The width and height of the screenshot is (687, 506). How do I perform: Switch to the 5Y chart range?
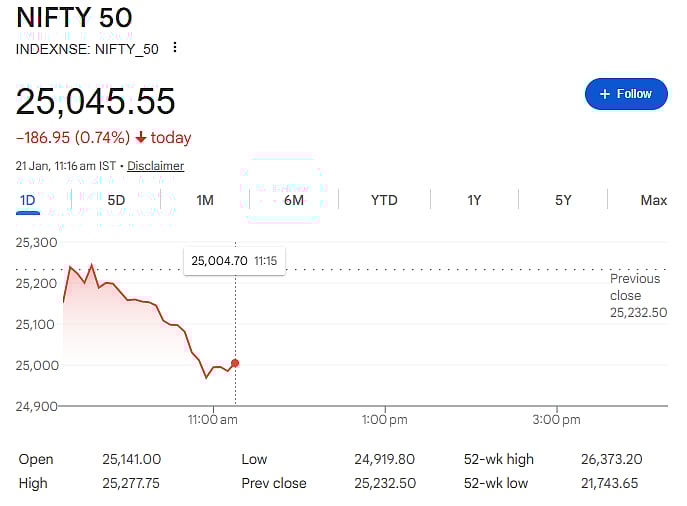pos(563,200)
